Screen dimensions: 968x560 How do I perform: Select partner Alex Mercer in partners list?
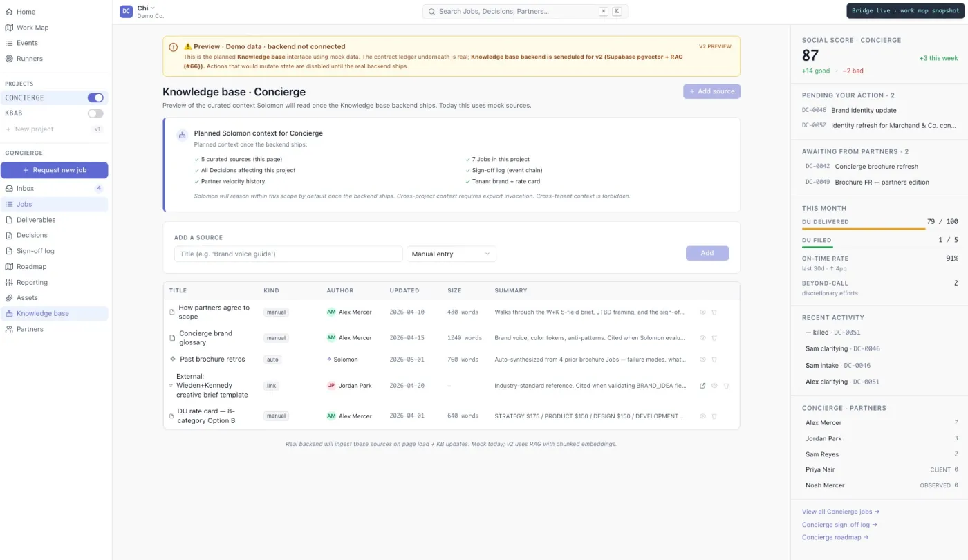880,422
